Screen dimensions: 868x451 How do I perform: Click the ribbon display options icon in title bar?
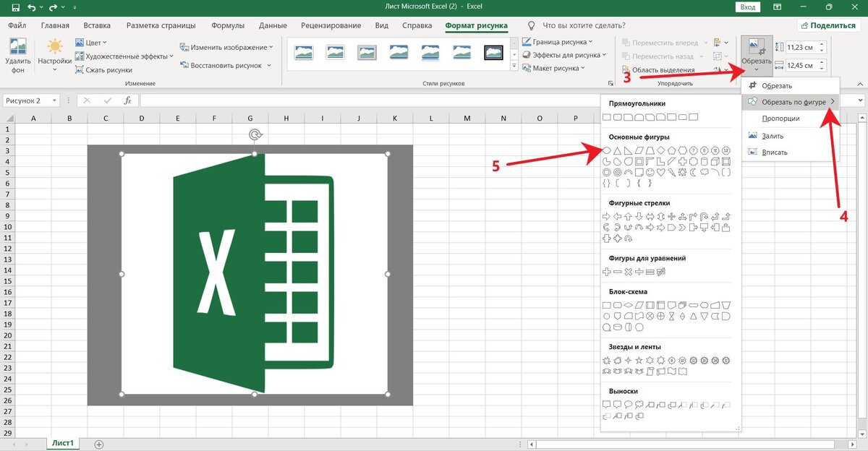[x=778, y=7]
